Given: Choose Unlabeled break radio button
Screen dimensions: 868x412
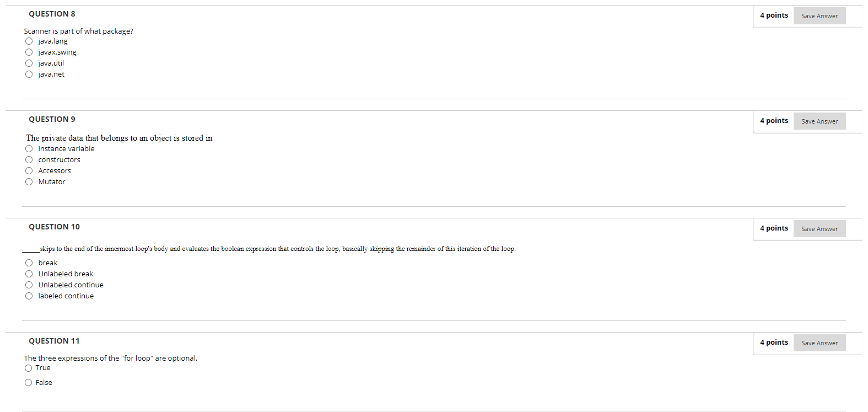Looking at the screenshot, I should pos(29,274).
